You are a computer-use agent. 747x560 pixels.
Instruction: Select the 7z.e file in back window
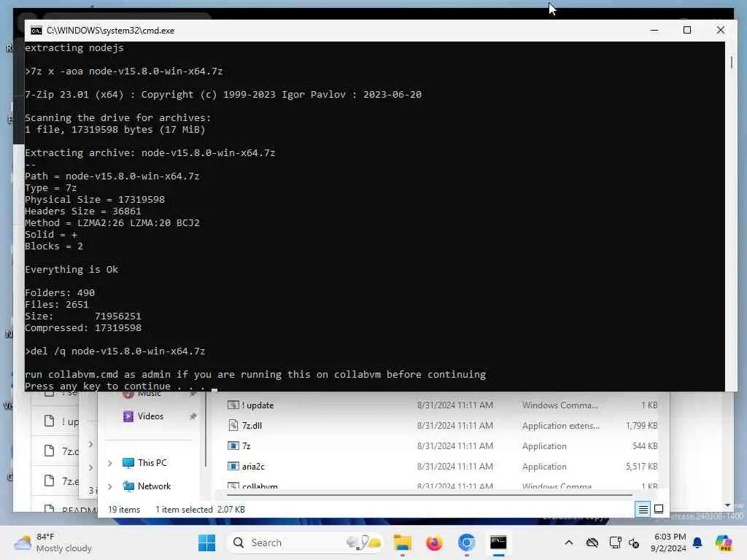click(x=62, y=481)
